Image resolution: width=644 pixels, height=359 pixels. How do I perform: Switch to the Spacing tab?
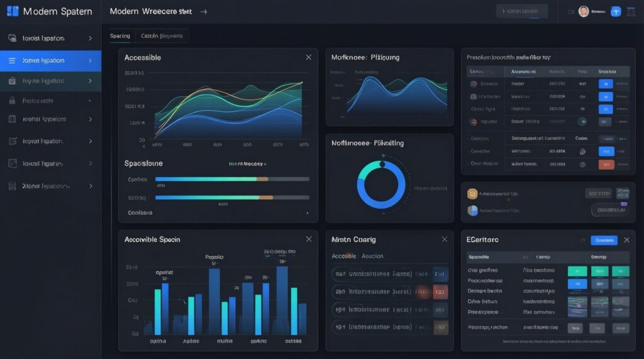120,36
